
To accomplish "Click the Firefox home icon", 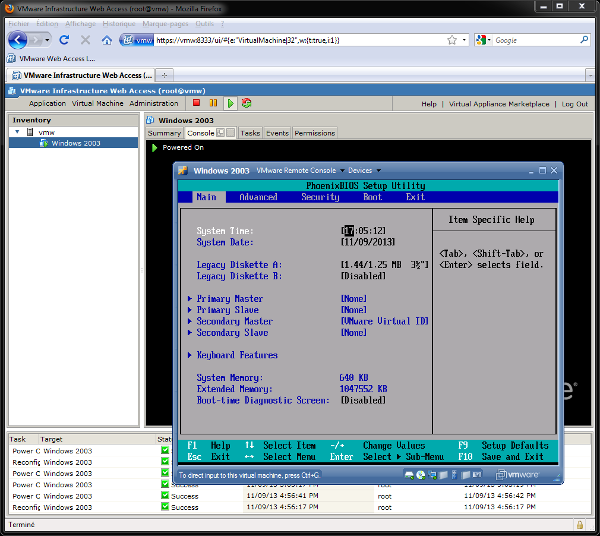I will tap(107, 40).
